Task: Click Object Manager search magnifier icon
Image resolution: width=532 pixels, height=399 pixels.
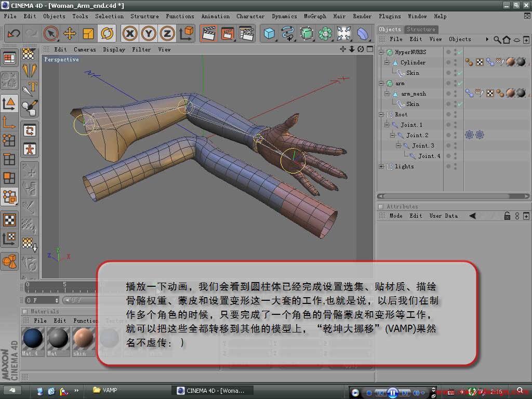Action: point(497,39)
